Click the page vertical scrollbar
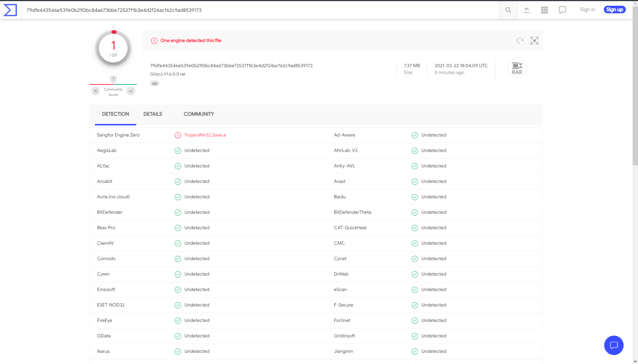Viewport: 638px width, 364px height. (635, 86)
